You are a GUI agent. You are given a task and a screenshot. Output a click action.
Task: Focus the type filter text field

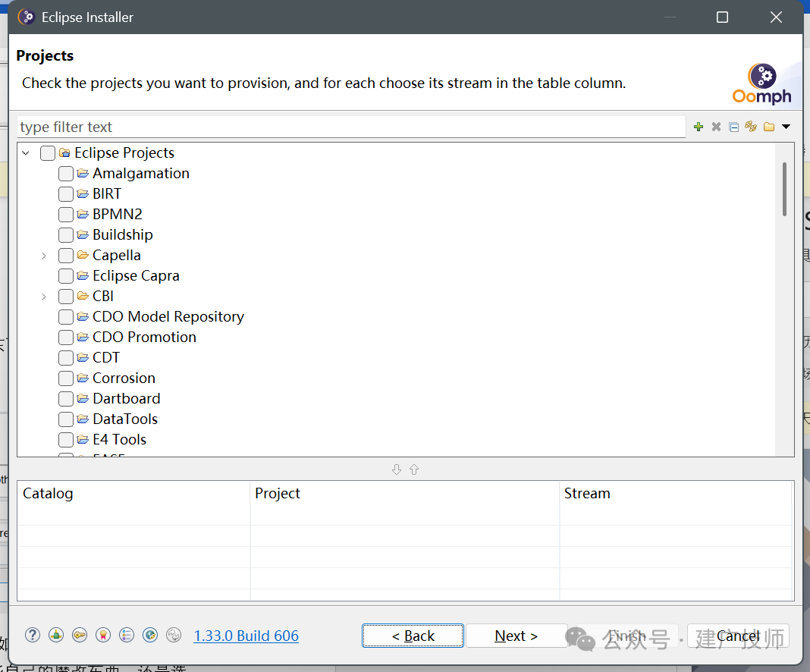[351, 127]
